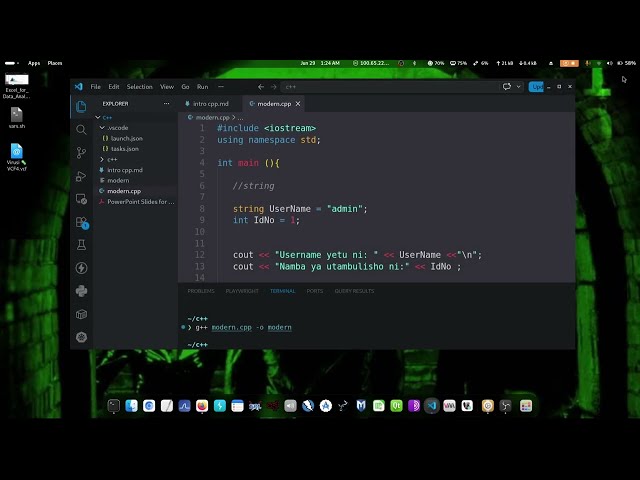Open Metasploit icon in the dock
640x480 pixels.
(361, 406)
